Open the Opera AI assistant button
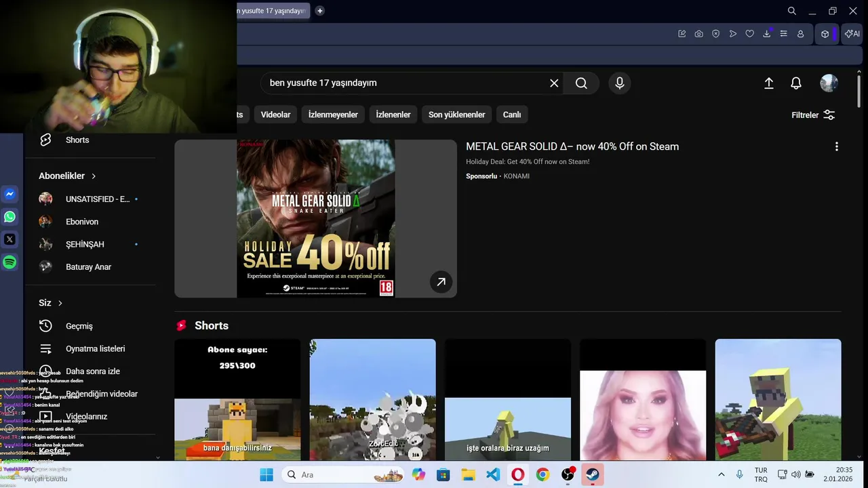The height and width of the screenshot is (488, 868). coord(852,34)
